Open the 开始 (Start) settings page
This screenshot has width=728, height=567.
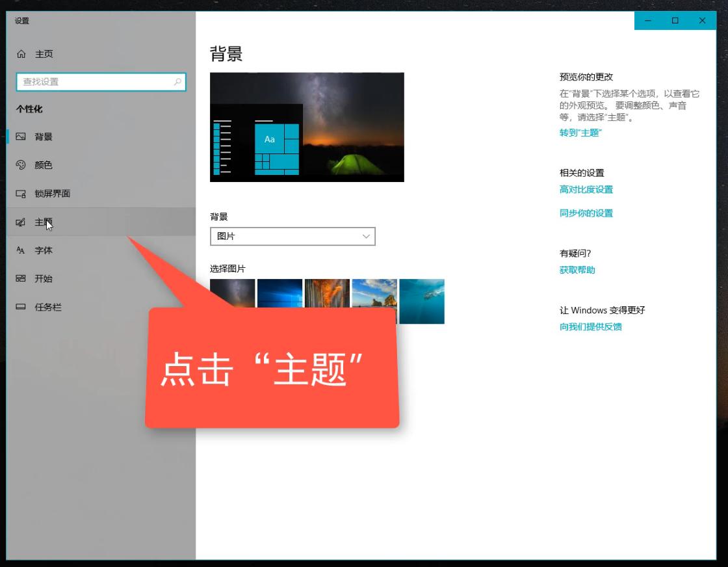pyautogui.click(x=43, y=278)
